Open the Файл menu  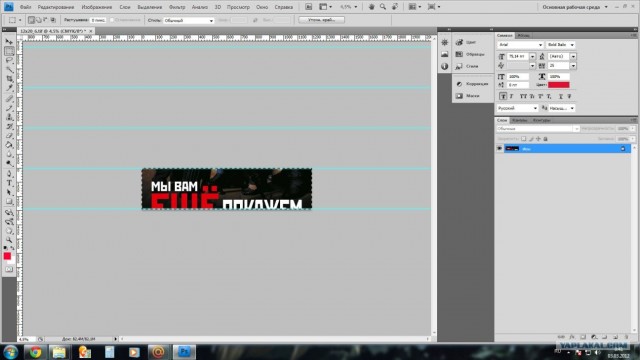pyautogui.click(x=25, y=7)
